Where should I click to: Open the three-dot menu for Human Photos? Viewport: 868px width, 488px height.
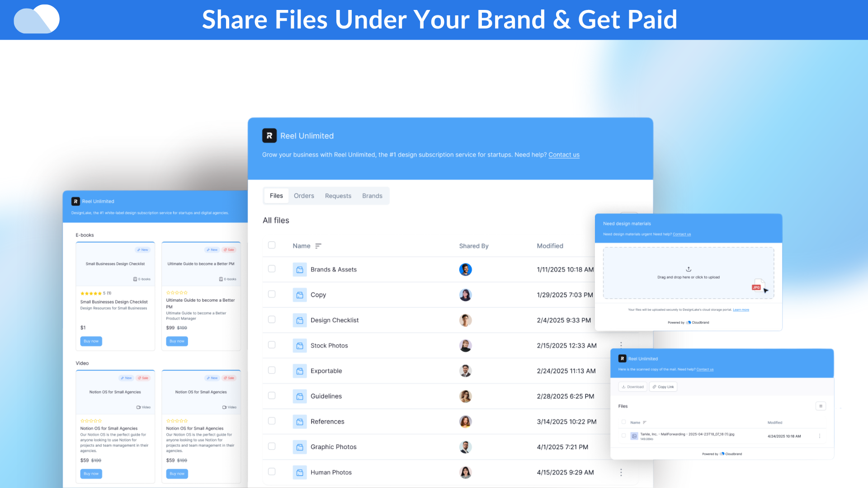pos(621,472)
